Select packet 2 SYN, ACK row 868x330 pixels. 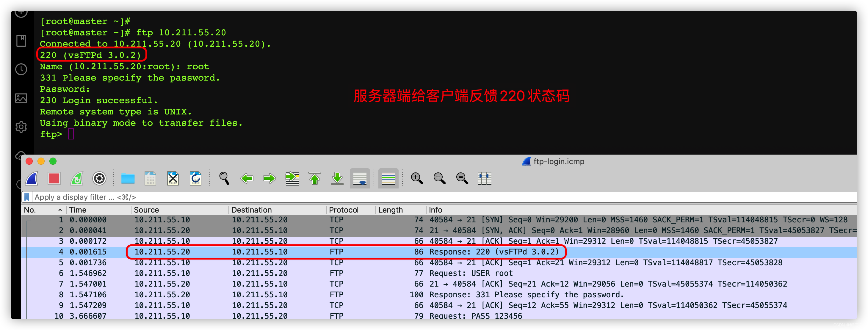pyautogui.click(x=439, y=231)
